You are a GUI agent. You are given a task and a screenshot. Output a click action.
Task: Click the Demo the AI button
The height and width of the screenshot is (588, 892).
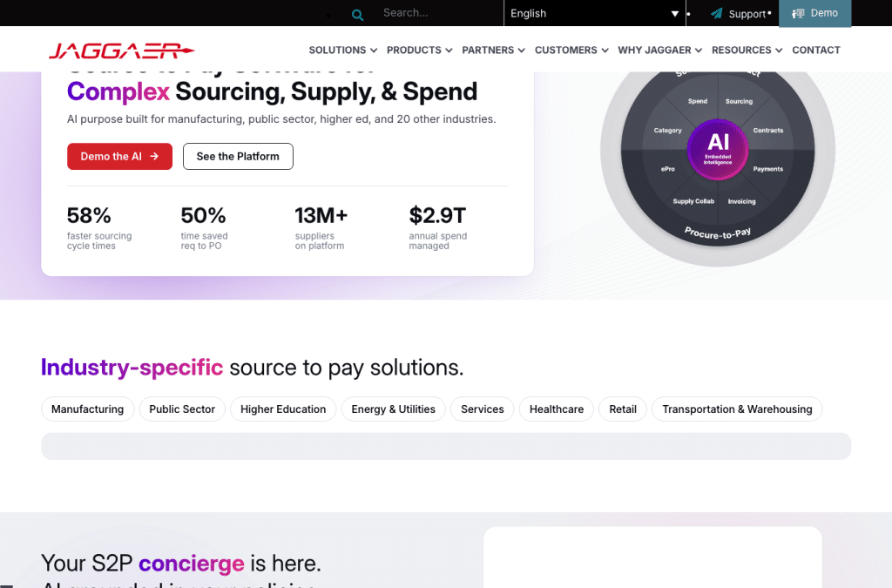coord(119,157)
